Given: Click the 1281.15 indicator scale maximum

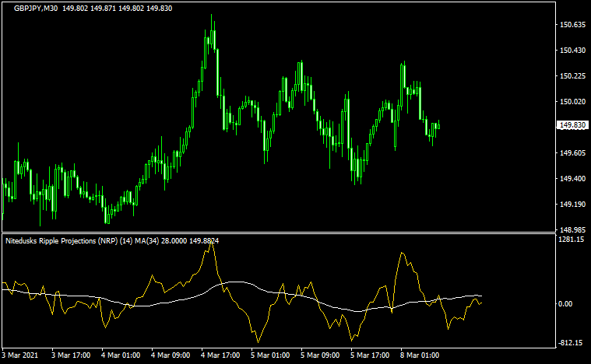Looking at the screenshot, I should [x=572, y=240].
